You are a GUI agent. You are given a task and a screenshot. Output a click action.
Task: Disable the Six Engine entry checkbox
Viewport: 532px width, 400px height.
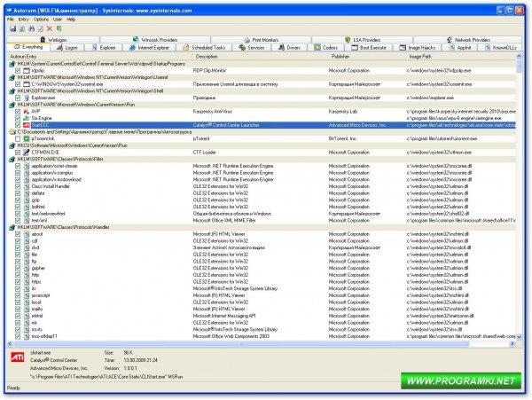pyautogui.click(x=18, y=118)
